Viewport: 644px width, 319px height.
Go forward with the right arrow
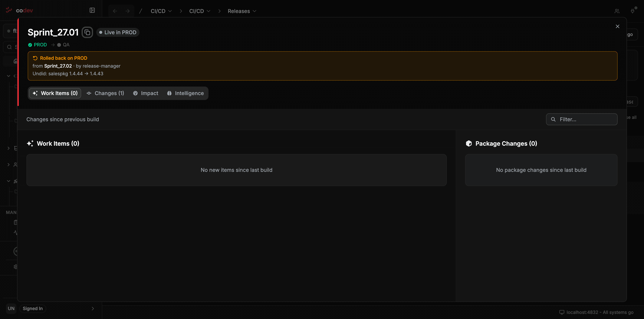pos(128,11)
